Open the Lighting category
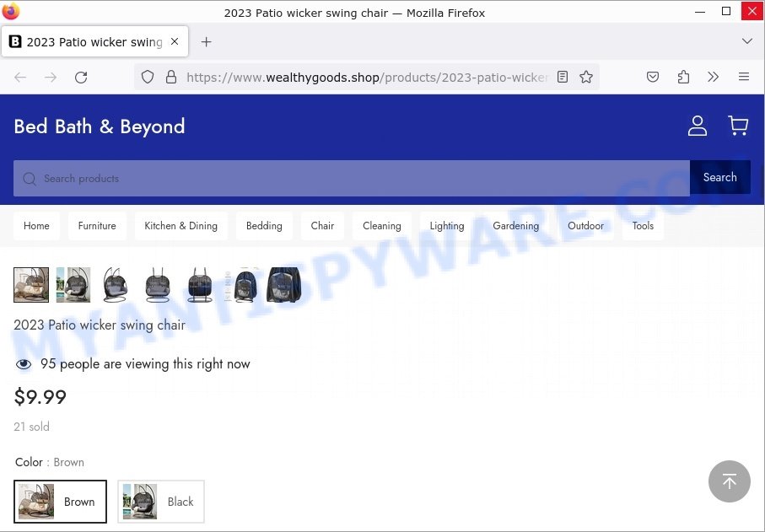The width and height of the screenshot is (765, 532). point(447,226)
